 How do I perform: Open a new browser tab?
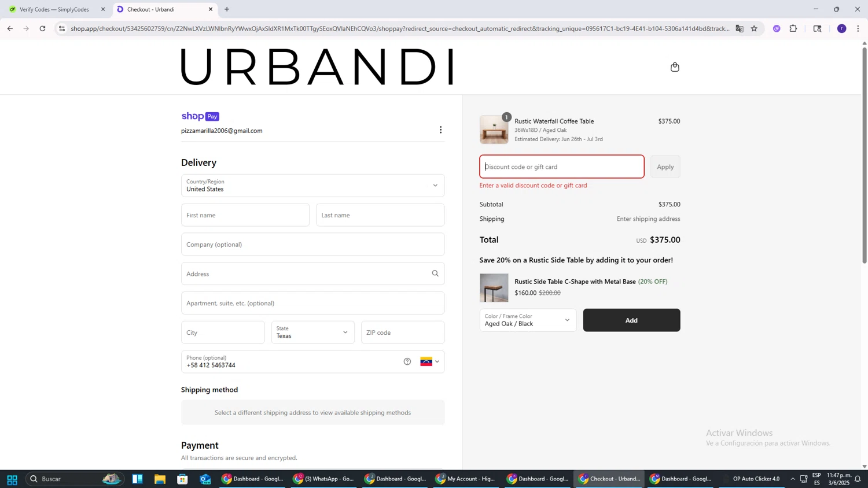coord(227,9)
